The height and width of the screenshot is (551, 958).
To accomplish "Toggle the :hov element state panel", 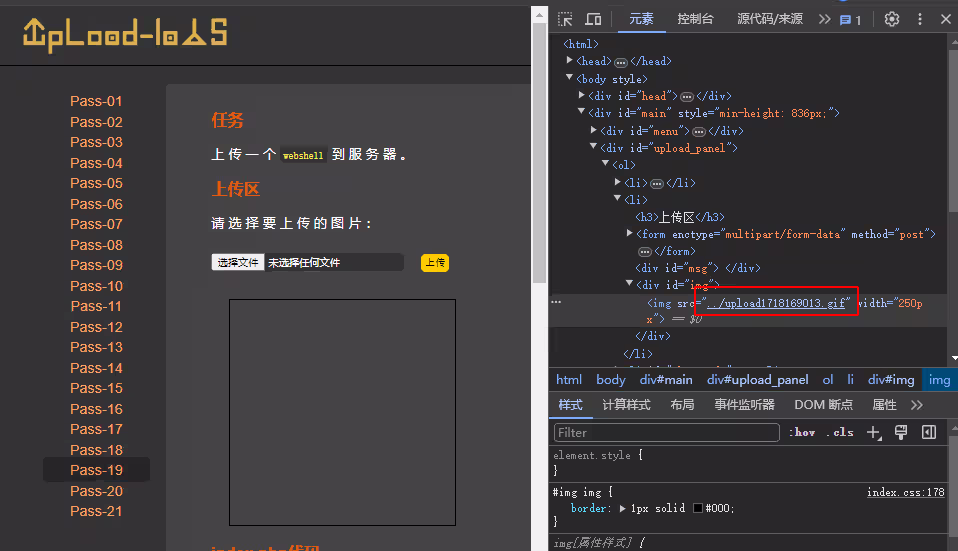I will coord(802,432).
